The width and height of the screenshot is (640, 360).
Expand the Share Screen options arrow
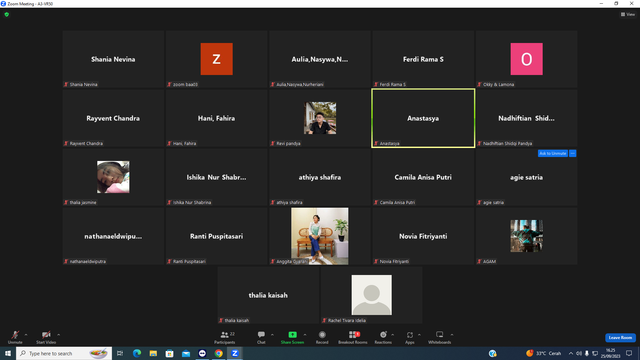click(x=305, y=335)
